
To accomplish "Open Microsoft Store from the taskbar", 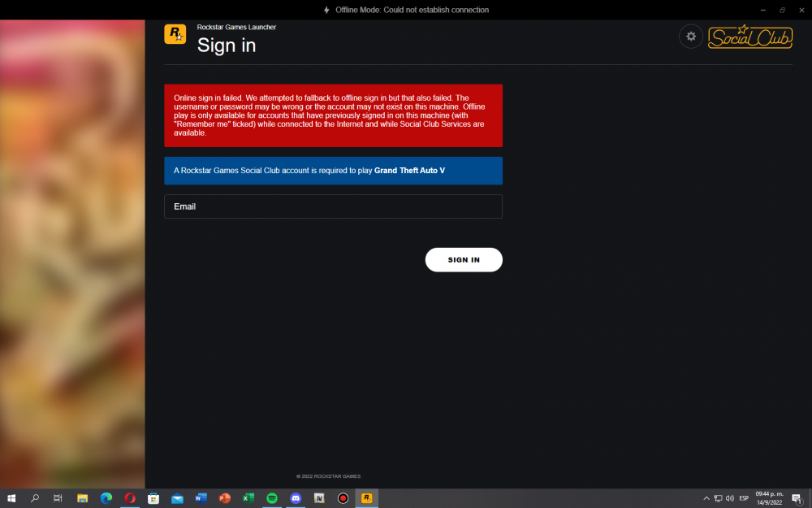I will coord(153,498).
